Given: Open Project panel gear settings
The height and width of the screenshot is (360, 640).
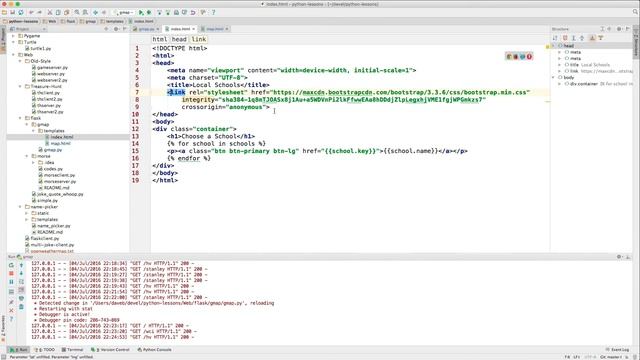Looking at the screenshot, I should [116, 29].
